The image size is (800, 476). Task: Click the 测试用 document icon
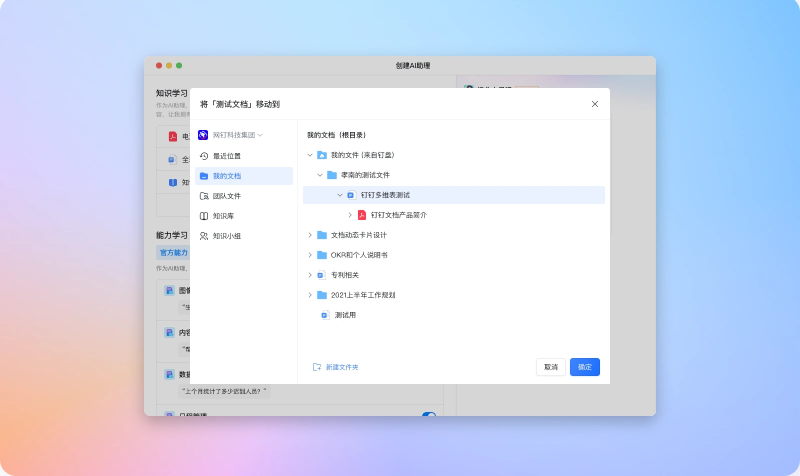click(x=324, y=315)
